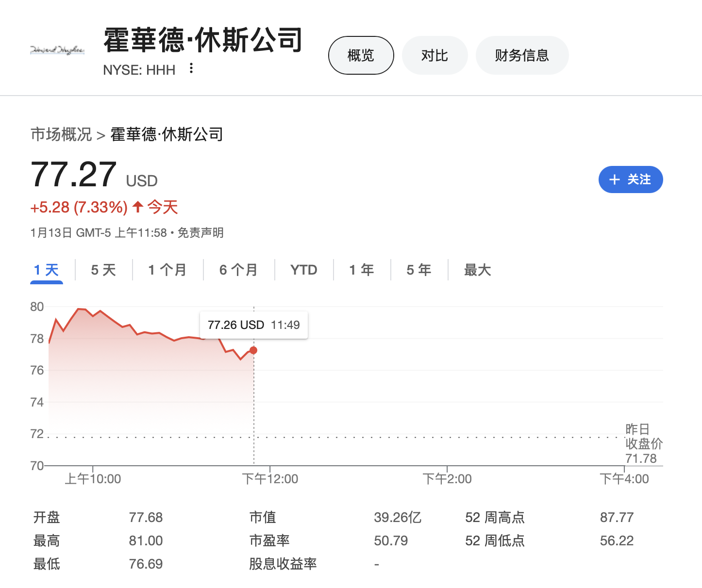Switch chart to 6个月 view
The width and height of the screenshot is (702, 588).
[239, 270]
